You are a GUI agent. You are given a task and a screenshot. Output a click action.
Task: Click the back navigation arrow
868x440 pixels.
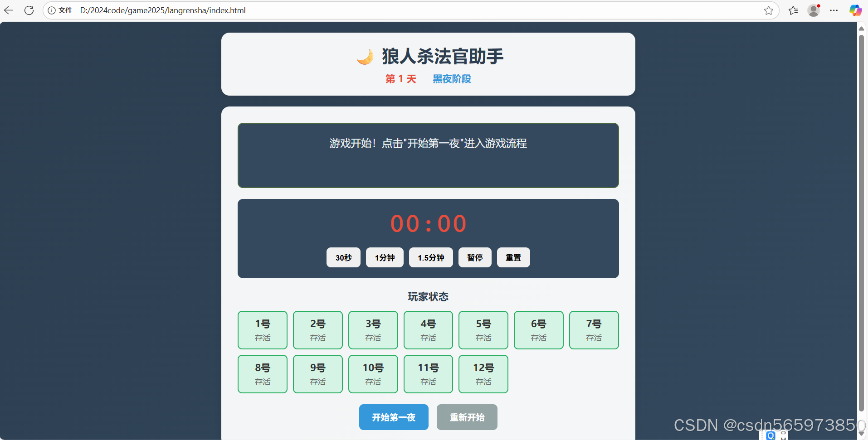coord(9,10)
